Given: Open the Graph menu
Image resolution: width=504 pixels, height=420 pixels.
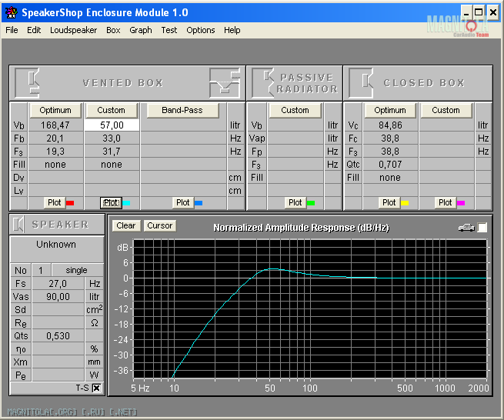Looking at the screenshot, I should (x=141, y=30).
